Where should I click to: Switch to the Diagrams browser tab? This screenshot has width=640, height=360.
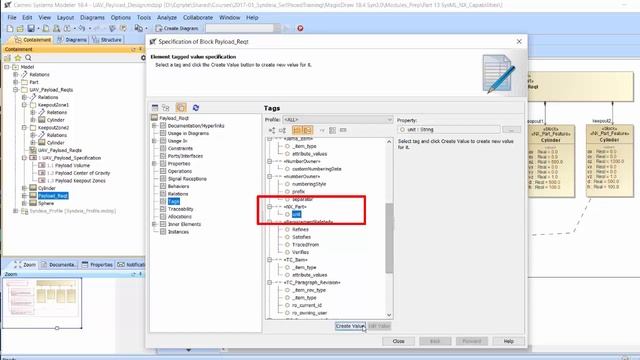point(72,40)
